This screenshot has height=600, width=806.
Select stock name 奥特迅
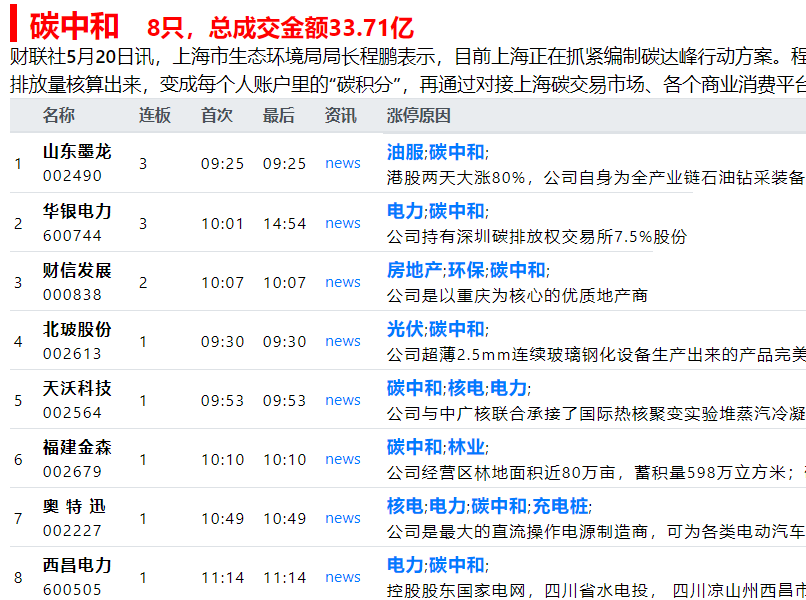point(75,506)
